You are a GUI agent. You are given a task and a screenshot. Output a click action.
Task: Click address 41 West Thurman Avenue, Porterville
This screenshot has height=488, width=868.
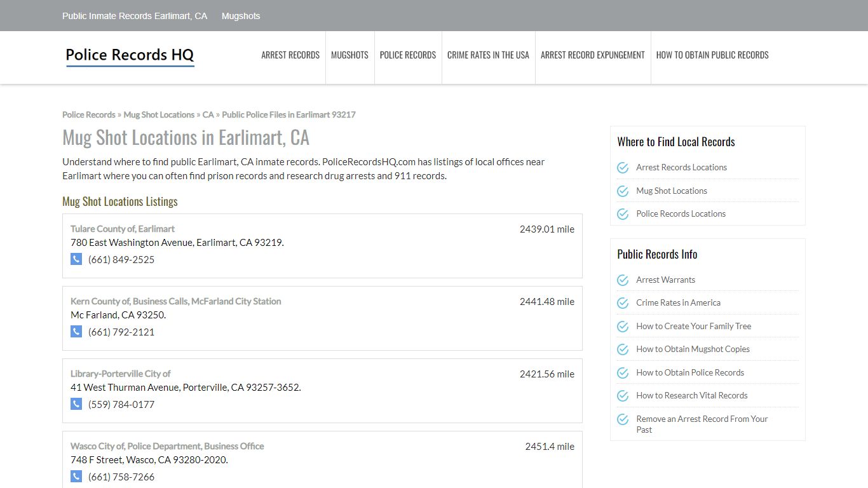point(186,387)
